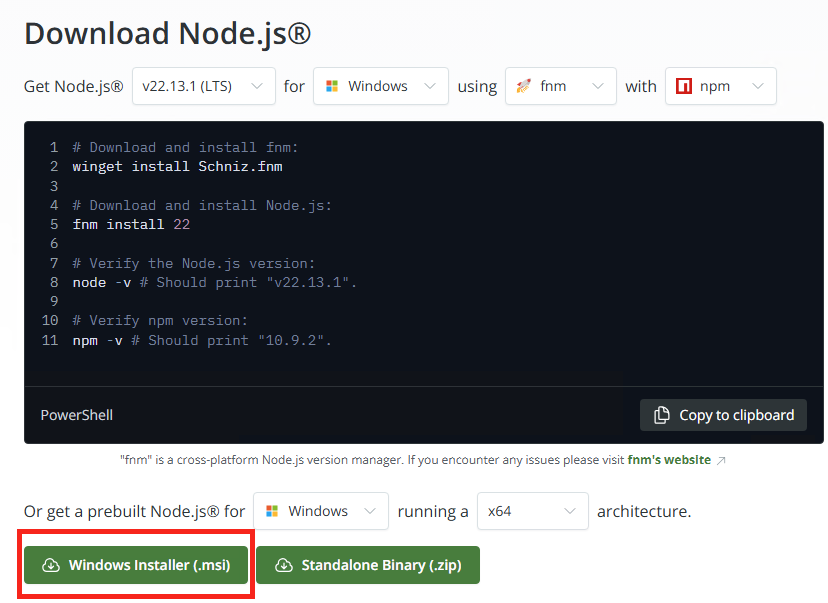Click the copy icon in Copy to clipboard
This screenshot has height=603, width=828.
pyautogui.click(x=662, y=415)
